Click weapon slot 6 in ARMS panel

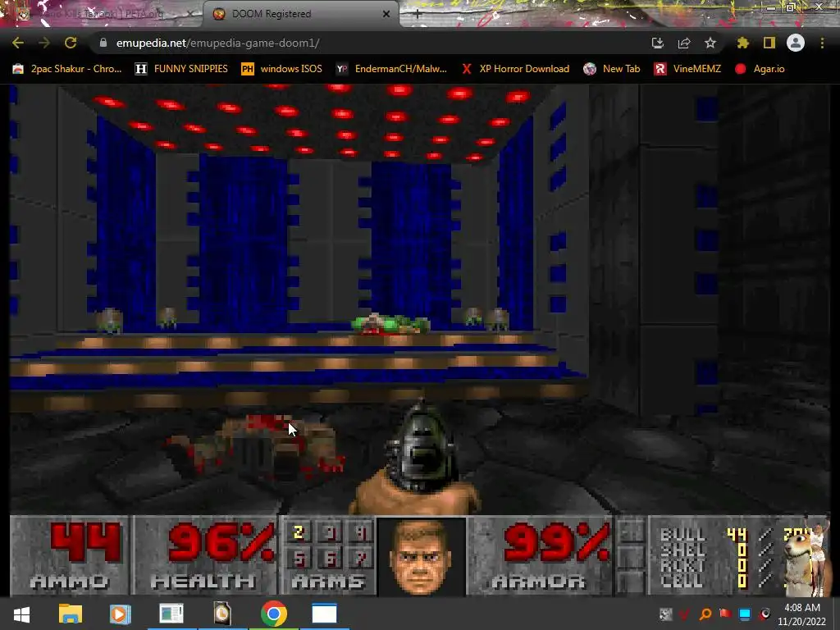(x=330, y=559)
